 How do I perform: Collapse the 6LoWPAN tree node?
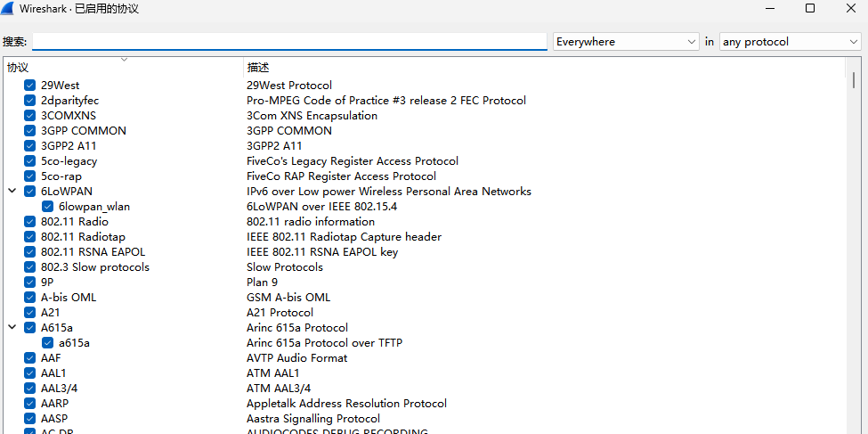click(x=12, y=192)
